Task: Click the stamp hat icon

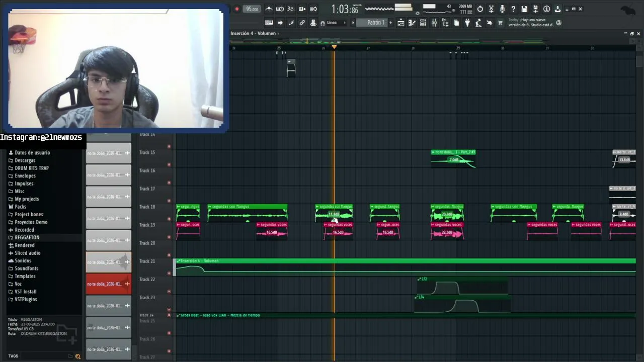Action: pos(313,23)
